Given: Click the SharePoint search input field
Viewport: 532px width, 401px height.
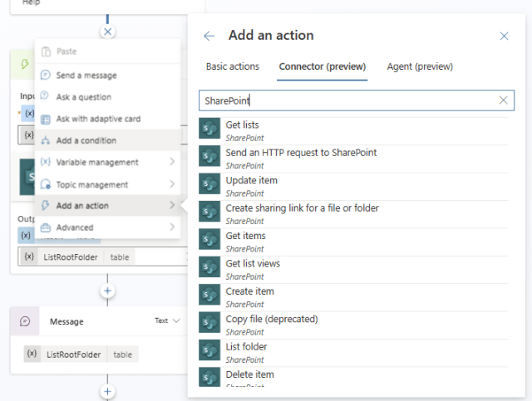Looking at the screenshot, I should pos(349,100).
